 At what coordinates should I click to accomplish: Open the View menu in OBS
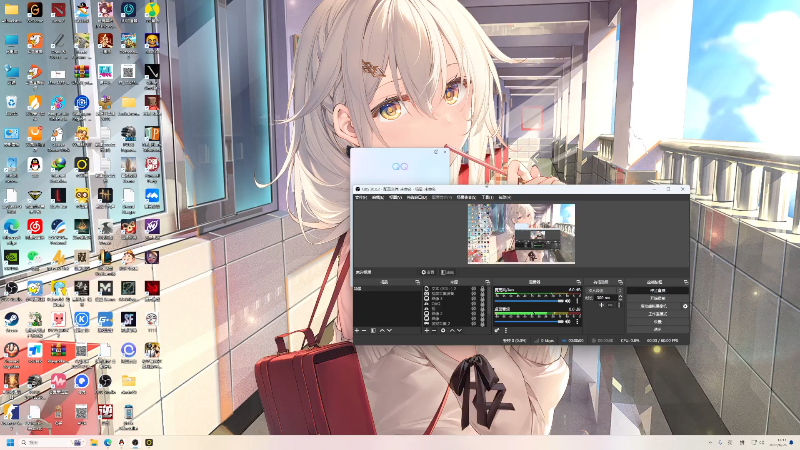coord(395,197)
